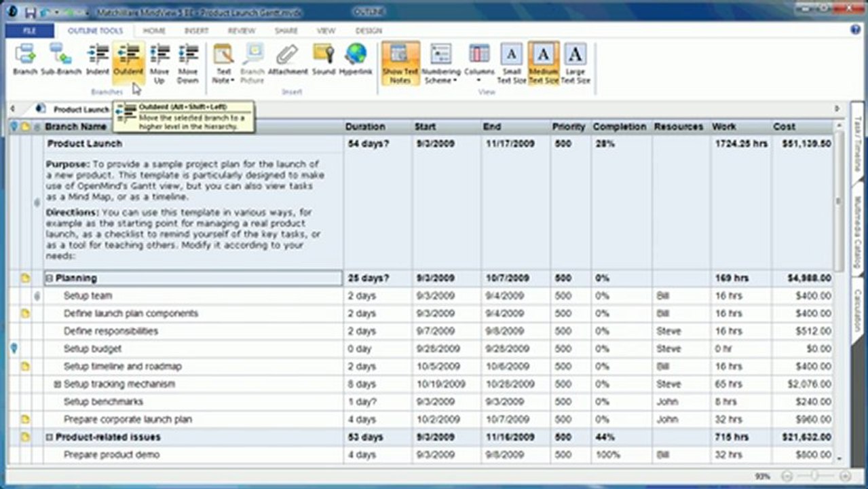The height and width of the screenshot is (489, 868).
Task: Select the 'Prepare product demo' row
Action: pyautogui.click(x=421, y=455)
